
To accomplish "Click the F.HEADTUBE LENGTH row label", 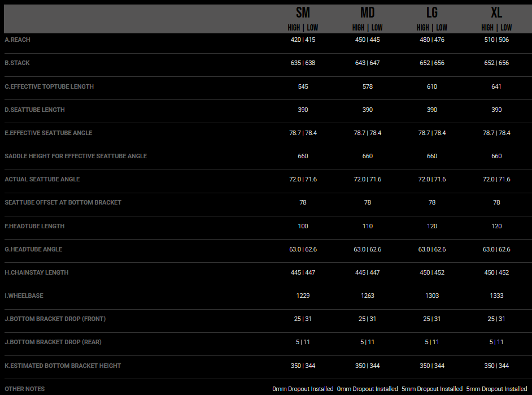I will pyautogui.click(x=34, y=226).
